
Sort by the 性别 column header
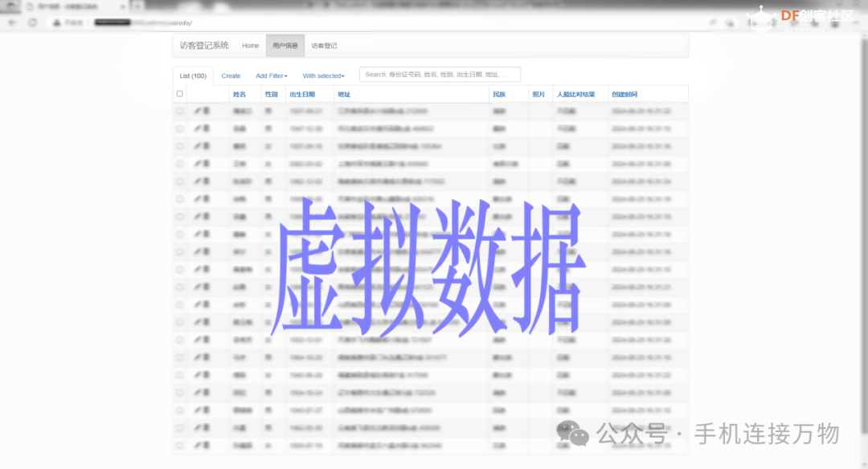pyautogui.click(x=271, y=95)
